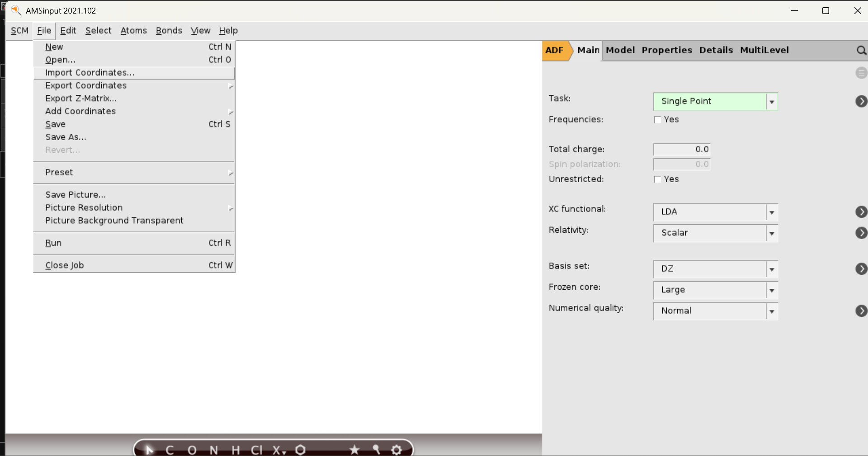Switch to the Model tab

click(x=620, y=51)
